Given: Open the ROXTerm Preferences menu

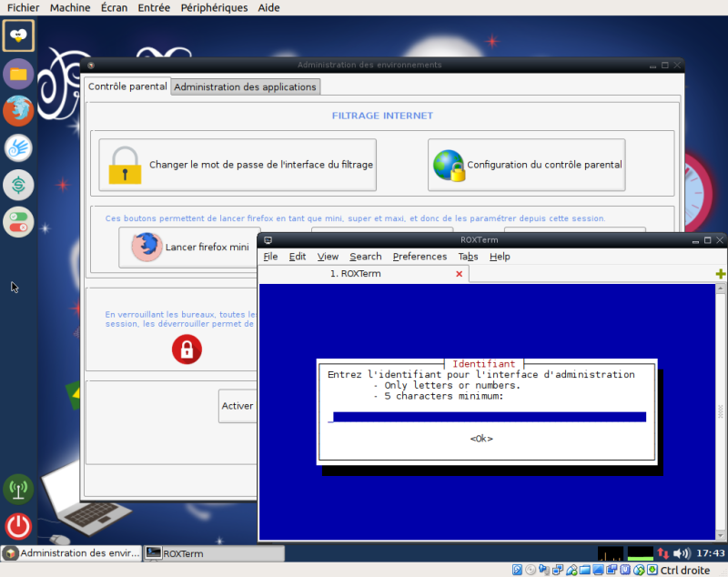Looking at the screenshot, I should [x=420, y=257].
